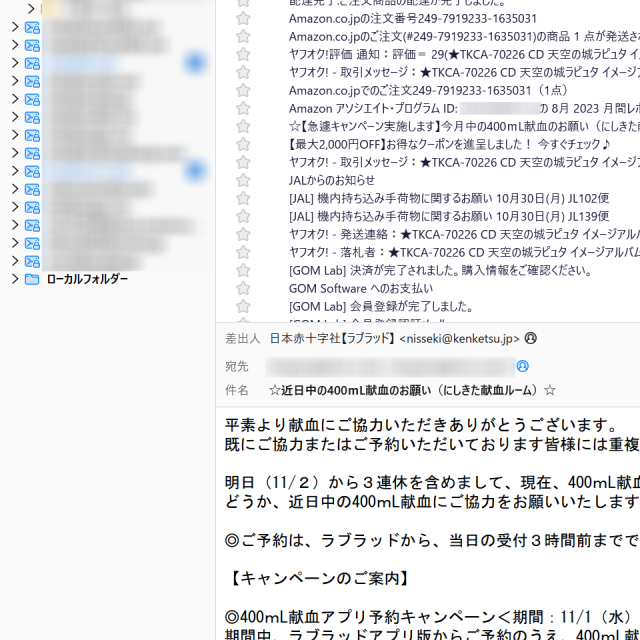Star the [GOM Lab] 決済が完了されました message
Viewport: 640px width, 640px height.
[243, 270]
